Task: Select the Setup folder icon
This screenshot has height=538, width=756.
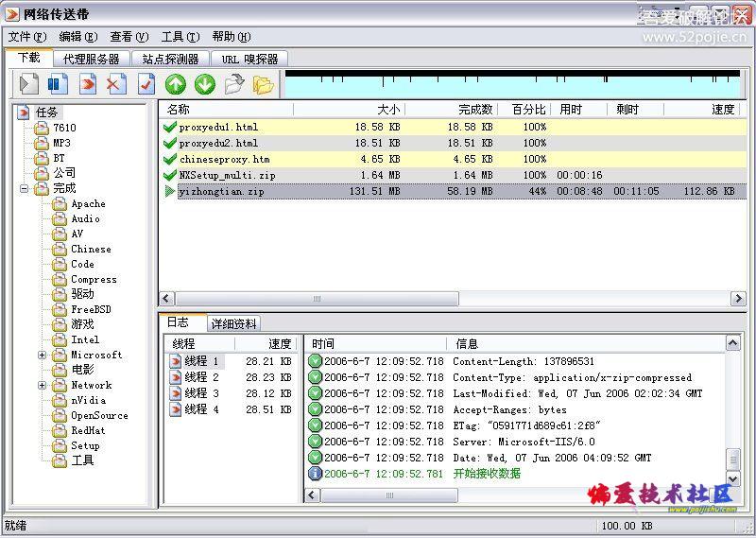Action: [60, 446]
